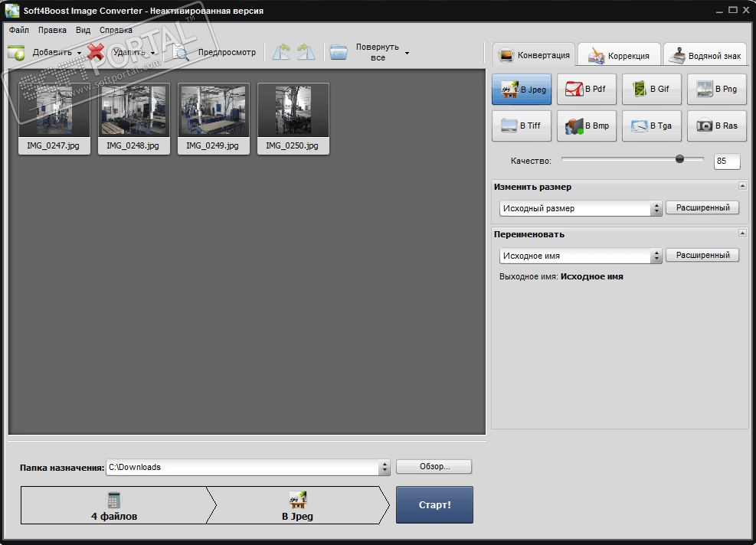Select the В Gif format button
Image resolution: width=756 pixels, height=545 pixels.
coord(651,89)
